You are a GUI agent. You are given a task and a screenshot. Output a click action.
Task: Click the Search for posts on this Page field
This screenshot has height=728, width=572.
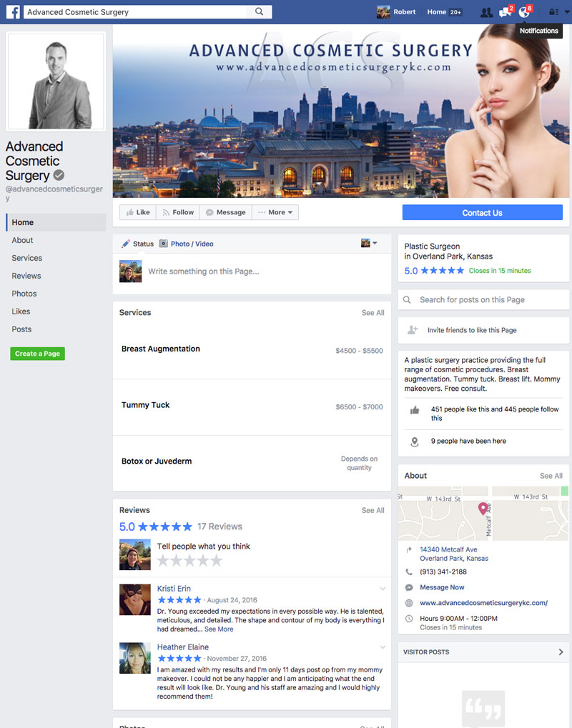pyautogui.click(x=484, y=300)
